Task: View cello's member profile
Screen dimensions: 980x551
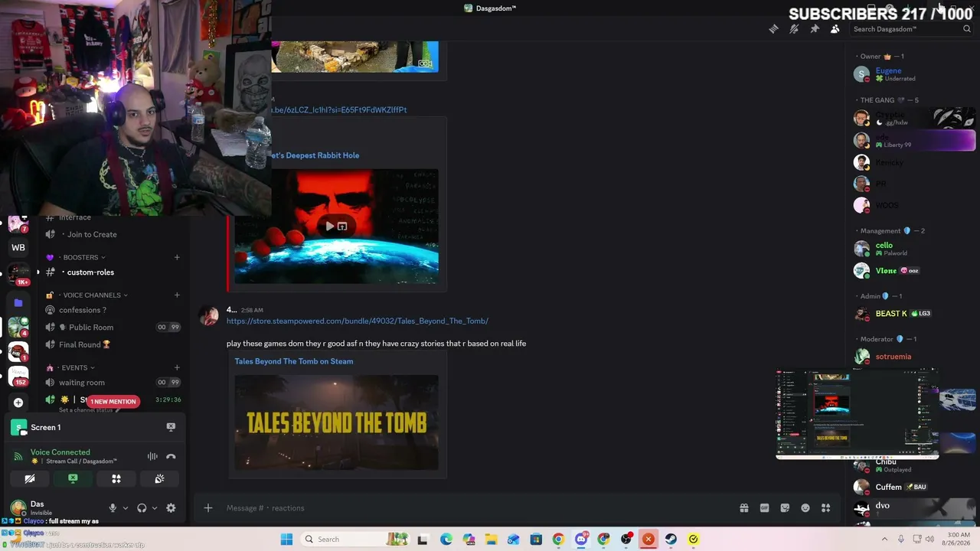Action: coord(911,249)
